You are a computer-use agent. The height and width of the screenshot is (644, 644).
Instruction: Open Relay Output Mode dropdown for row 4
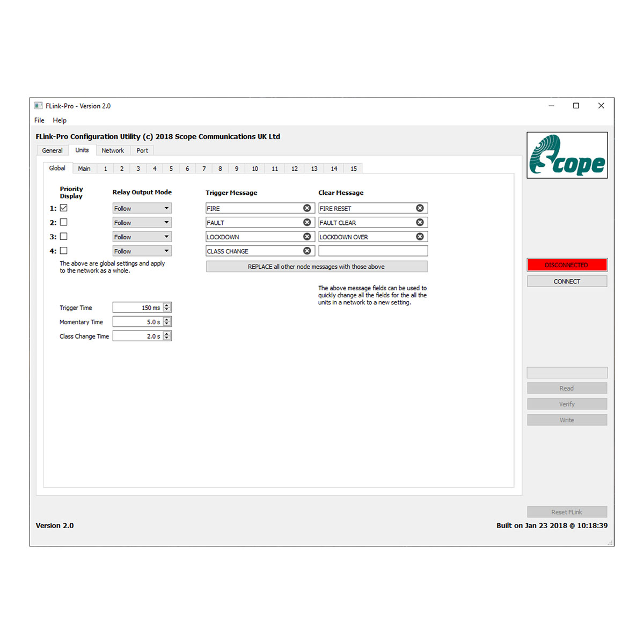[x=142, y=251]
